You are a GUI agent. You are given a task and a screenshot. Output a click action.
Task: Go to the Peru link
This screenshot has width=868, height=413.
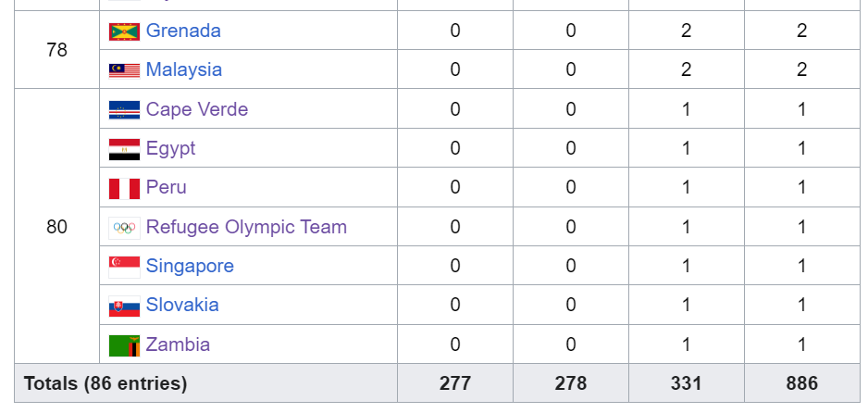[167, 187]
